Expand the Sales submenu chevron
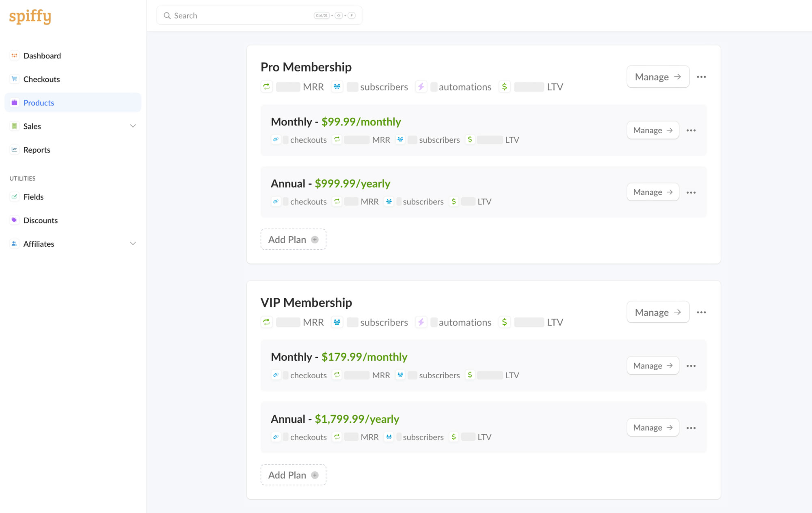This screenshot has height=513, width=812. (x=133, y=126)
